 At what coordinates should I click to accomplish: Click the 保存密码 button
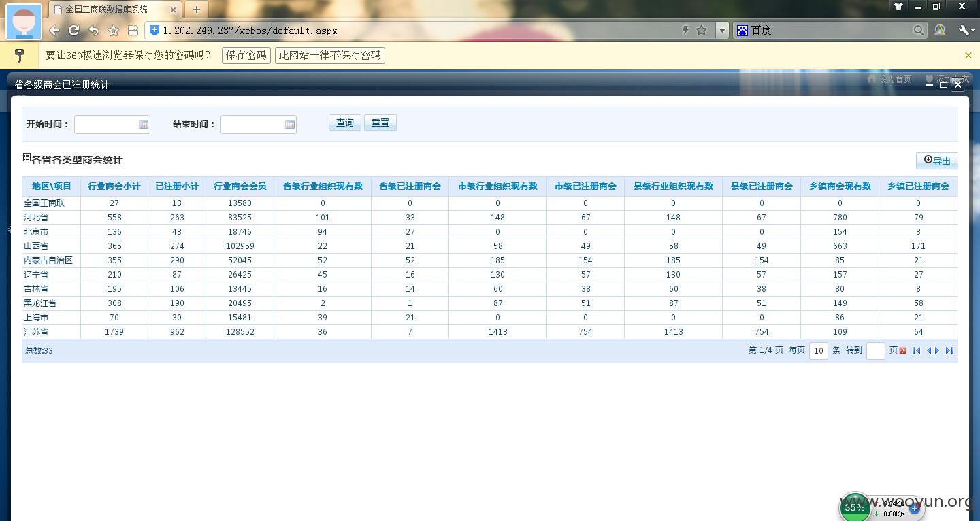246,55
